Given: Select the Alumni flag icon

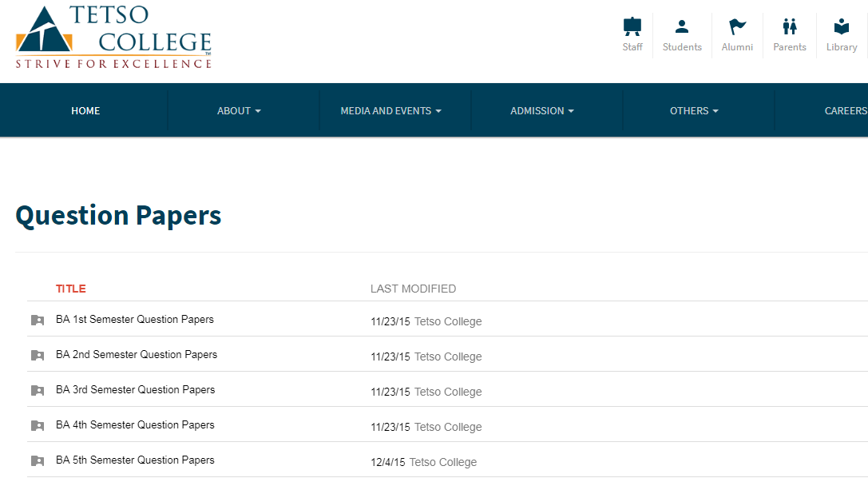Looking at the screenshot, I should [x=737, y=27].
